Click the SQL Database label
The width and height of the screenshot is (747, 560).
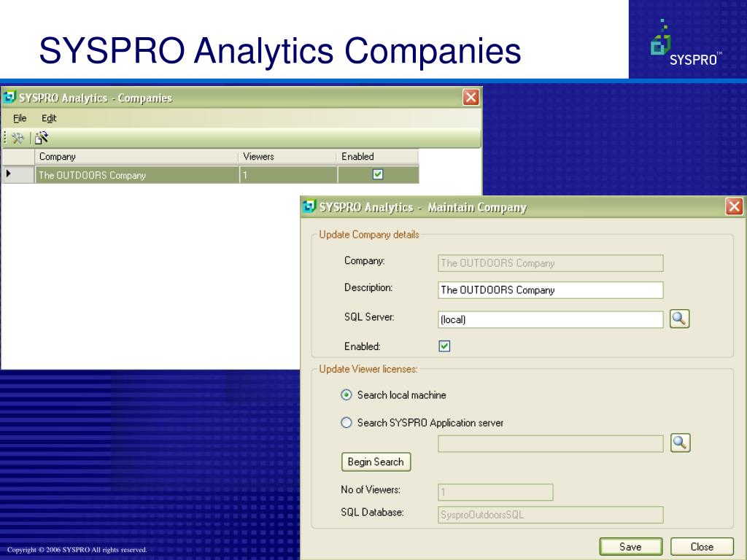coord(372,513)
